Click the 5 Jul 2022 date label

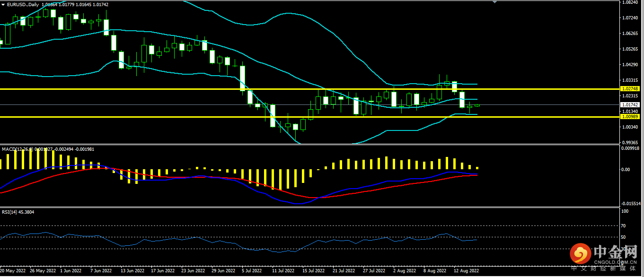tap(252, 271)
